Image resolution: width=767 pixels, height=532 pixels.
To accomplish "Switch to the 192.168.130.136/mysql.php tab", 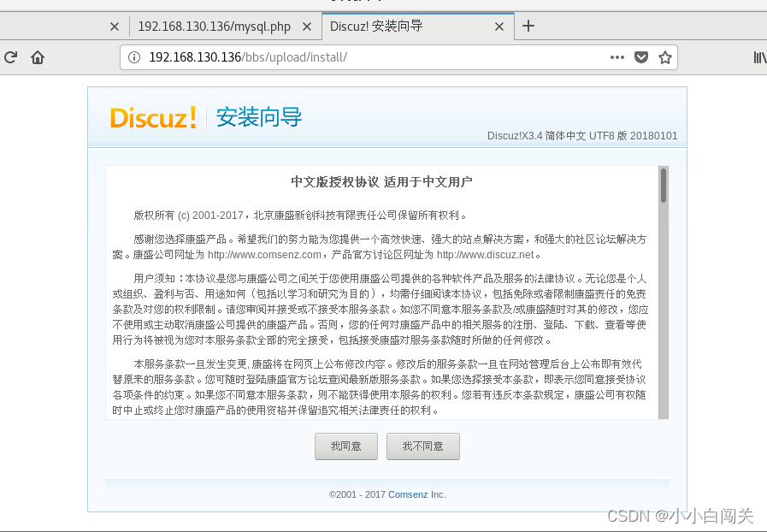I will [215, 27].
